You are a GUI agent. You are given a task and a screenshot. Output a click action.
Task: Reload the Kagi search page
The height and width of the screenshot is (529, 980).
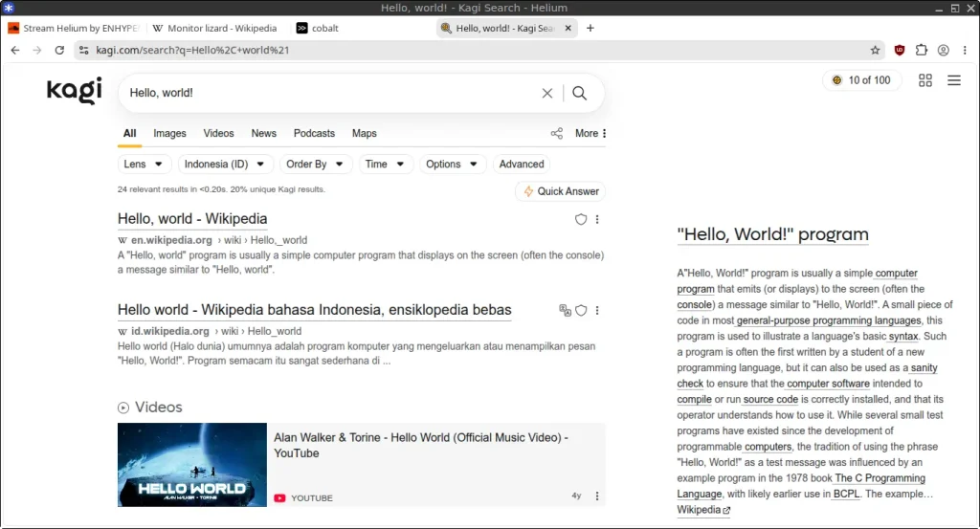(59, 50)
